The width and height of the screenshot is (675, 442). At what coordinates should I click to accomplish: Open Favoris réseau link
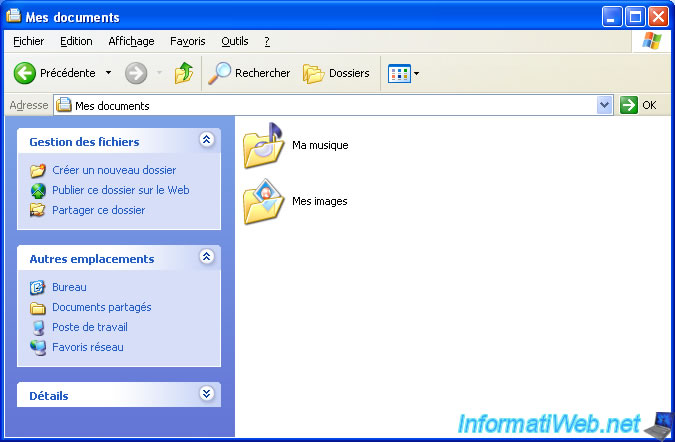(88, 347)
